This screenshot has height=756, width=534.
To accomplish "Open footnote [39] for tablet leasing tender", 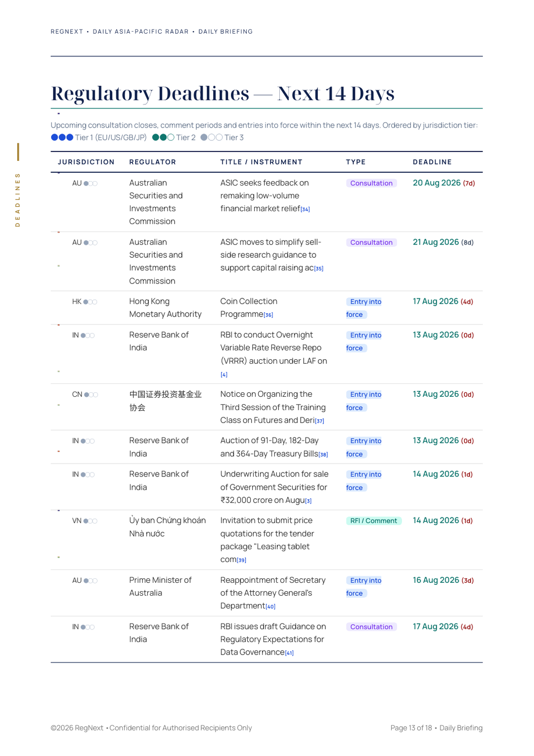I will (242, 560).
